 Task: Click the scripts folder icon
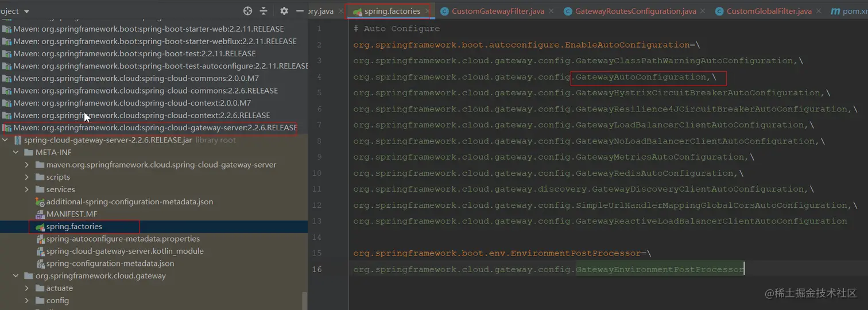tap(40, 177)
